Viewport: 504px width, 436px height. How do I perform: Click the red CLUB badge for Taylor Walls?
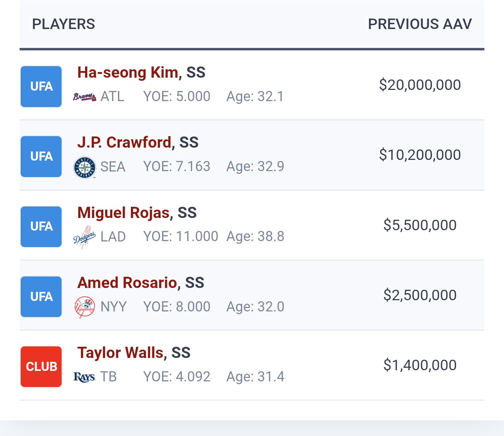coord(41,367)
